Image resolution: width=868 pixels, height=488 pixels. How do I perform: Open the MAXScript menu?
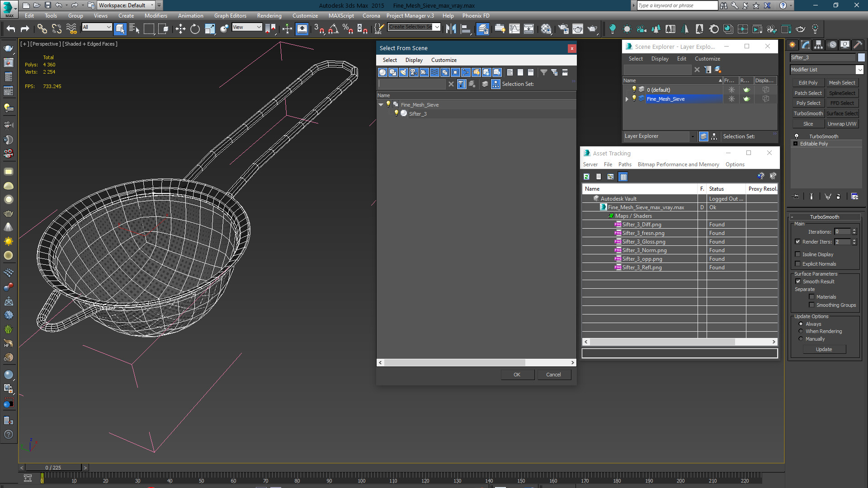(341, 15)
